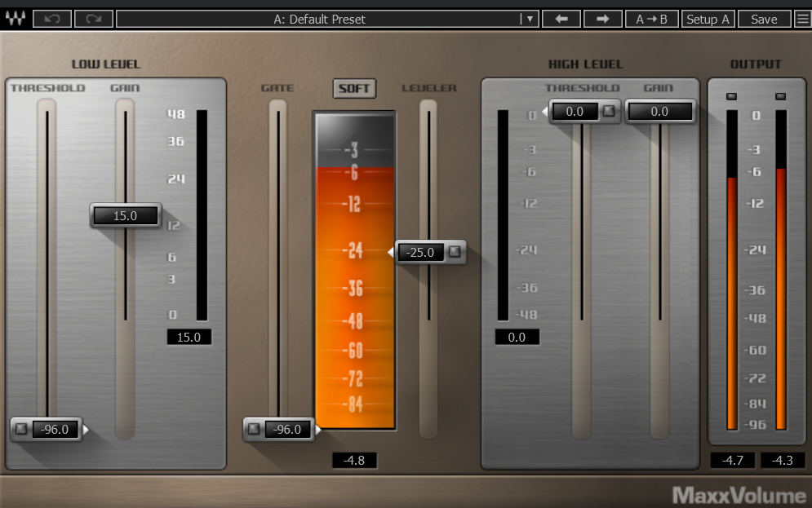This screenshot has width=812, height=508.
Task: Click the center meter readout -4.8
Action: click(x=354, y=461)
